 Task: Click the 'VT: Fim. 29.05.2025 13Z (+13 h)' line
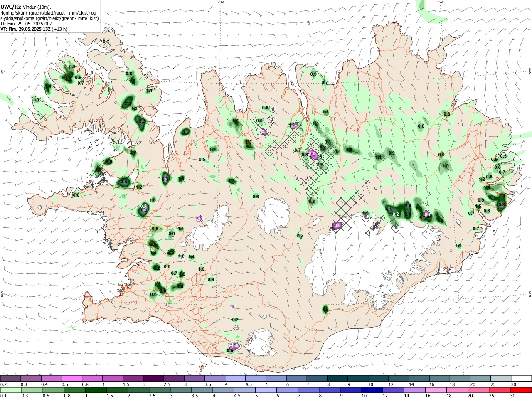34,29
